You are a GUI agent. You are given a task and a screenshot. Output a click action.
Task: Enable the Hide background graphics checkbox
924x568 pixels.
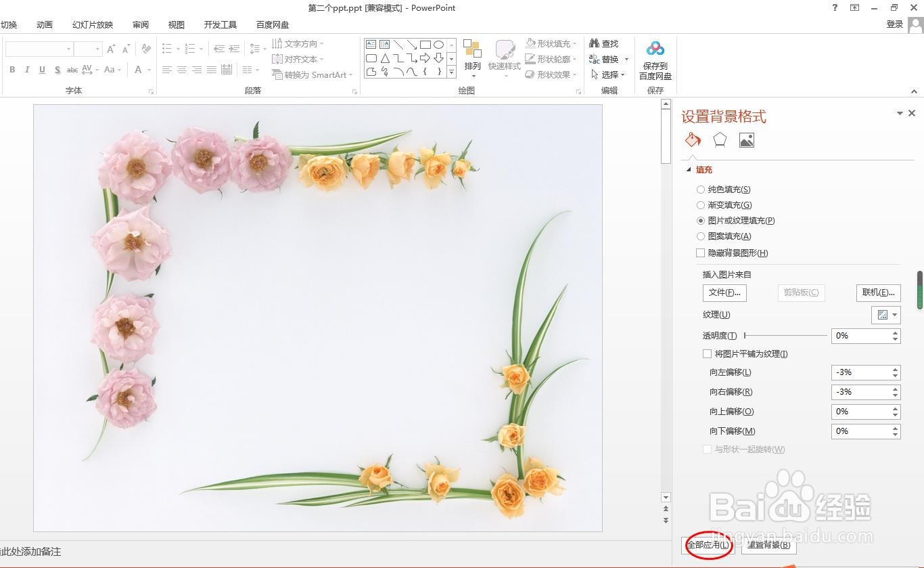pyautogui.click(x=700, y=253)
